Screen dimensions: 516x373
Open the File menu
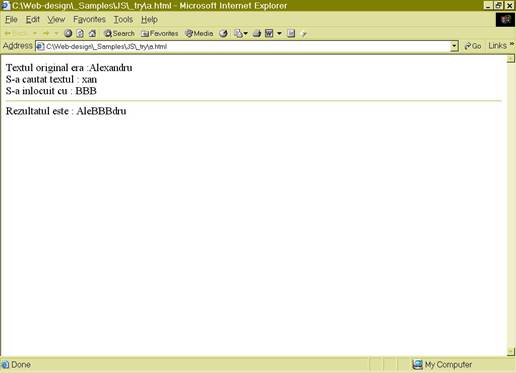click(x=11, y=20)
